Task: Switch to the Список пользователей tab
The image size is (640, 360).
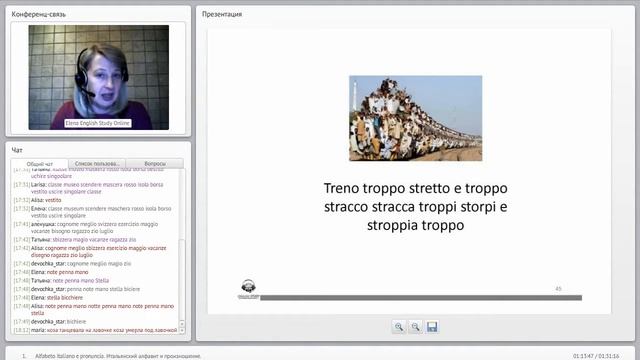Action: click(97, 164)
